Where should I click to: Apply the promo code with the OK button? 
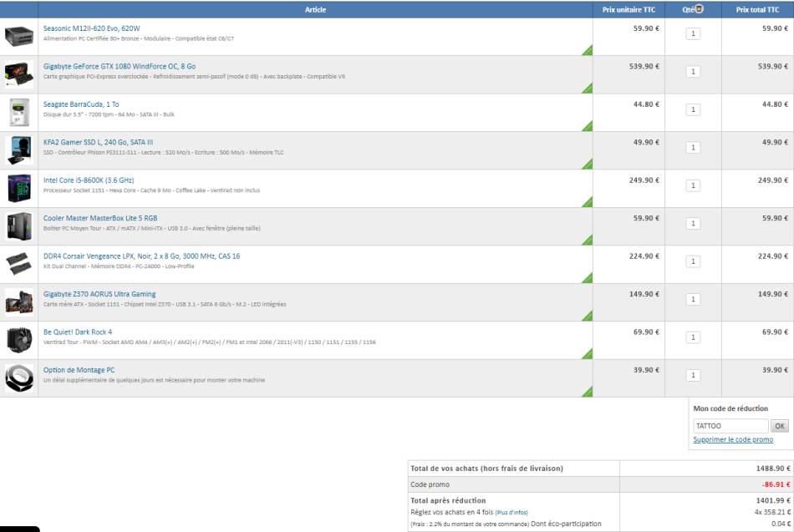pyautogui.click(x=780, y=426)
